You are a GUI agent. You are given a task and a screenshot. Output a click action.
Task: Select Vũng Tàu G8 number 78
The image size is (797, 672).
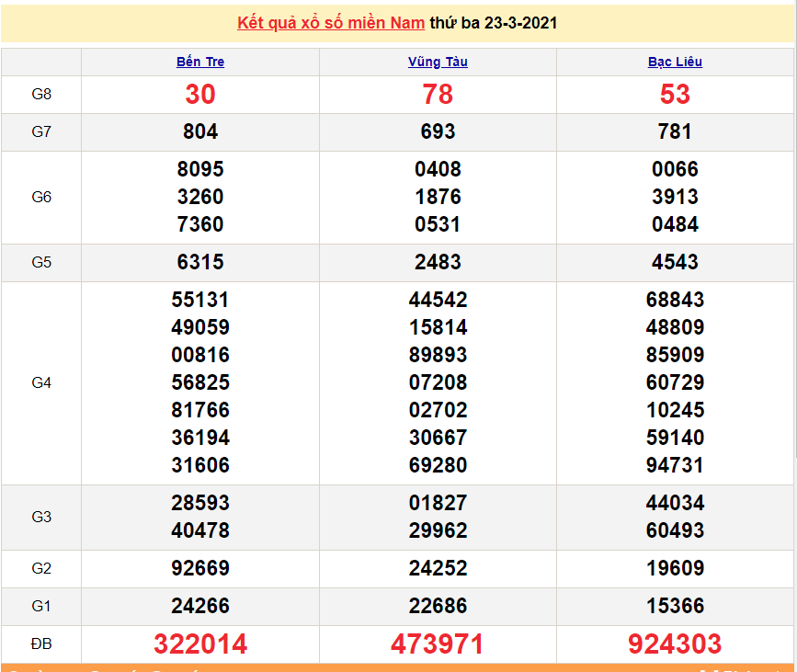click(x=438, y=95)
